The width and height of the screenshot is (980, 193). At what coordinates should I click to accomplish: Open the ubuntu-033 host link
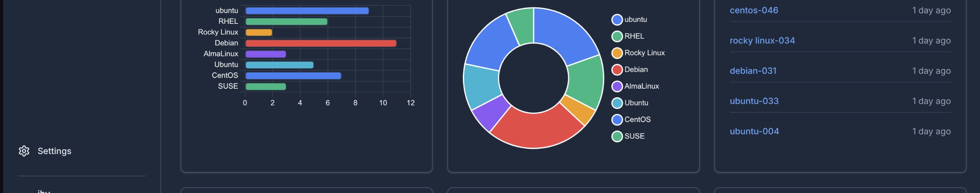pyautogui.click(x=754, y=101)
